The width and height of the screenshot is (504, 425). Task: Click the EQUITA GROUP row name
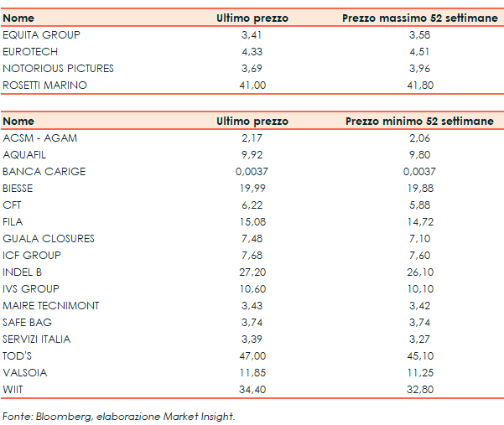pos(42,34)
